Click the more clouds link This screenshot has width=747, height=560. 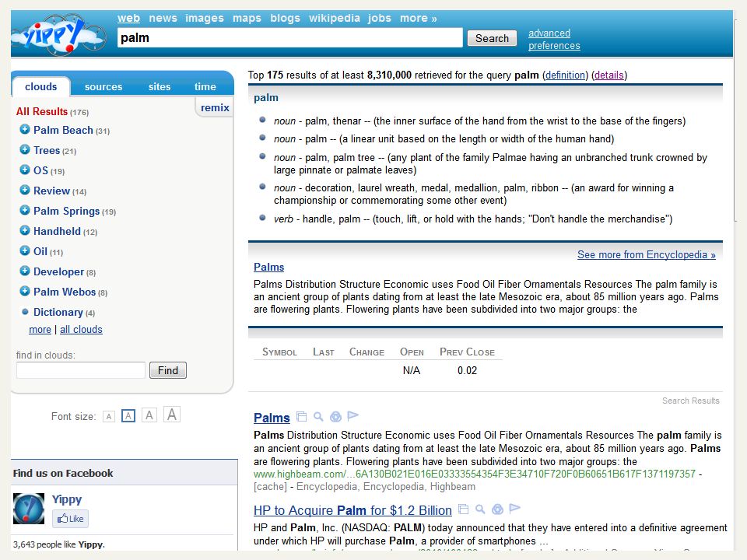[40, 330]
